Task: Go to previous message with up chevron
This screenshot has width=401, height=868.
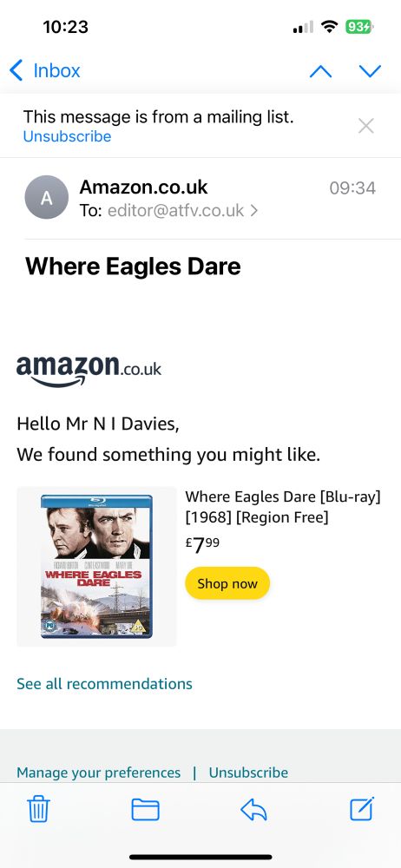Action: click(x=320, y=71)
